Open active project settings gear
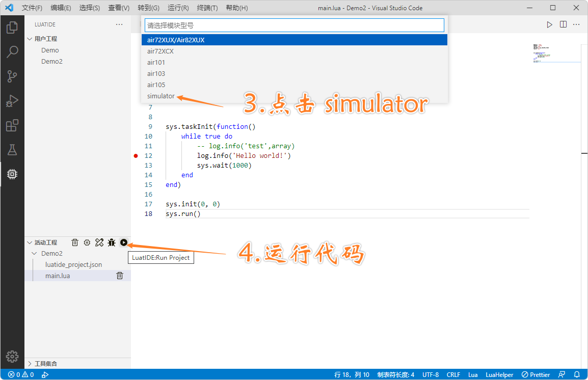 (87, 242)
